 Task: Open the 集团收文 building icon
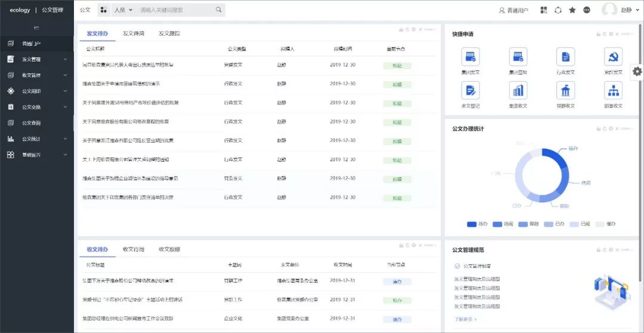[518, 91]
